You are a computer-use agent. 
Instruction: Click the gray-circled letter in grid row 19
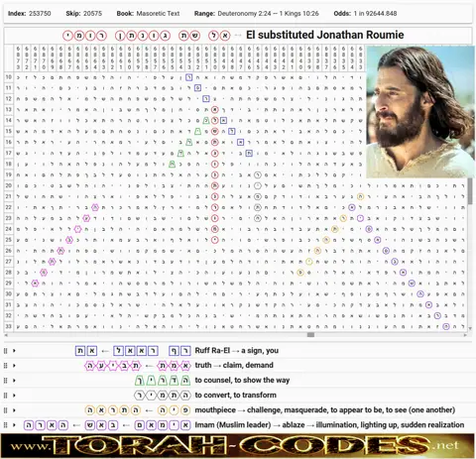point(258,174)
